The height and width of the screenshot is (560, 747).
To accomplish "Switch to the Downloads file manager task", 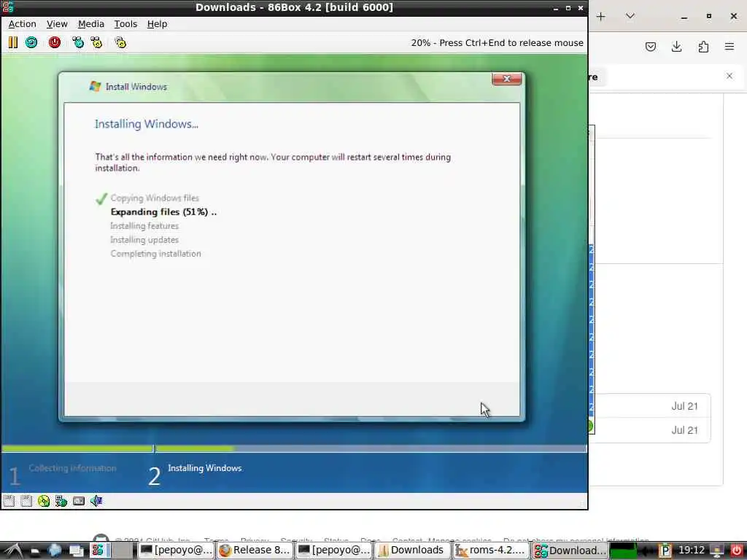I will coord(411,551).
